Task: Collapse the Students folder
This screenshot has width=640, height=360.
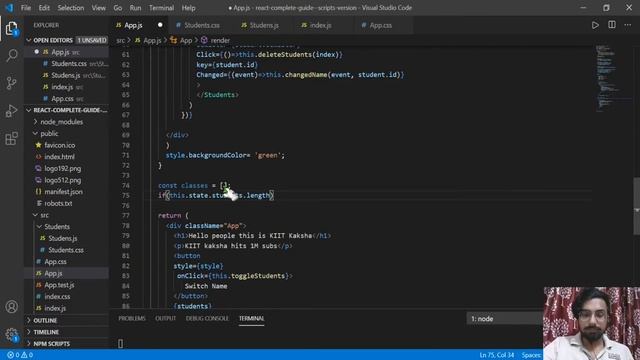Action: (57, 227)
